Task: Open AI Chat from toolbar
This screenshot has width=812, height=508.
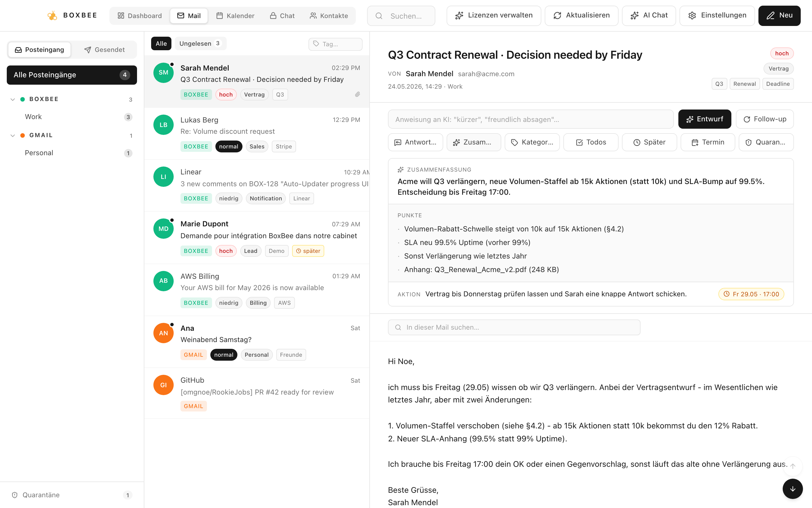Action: (x=649, y=16)
